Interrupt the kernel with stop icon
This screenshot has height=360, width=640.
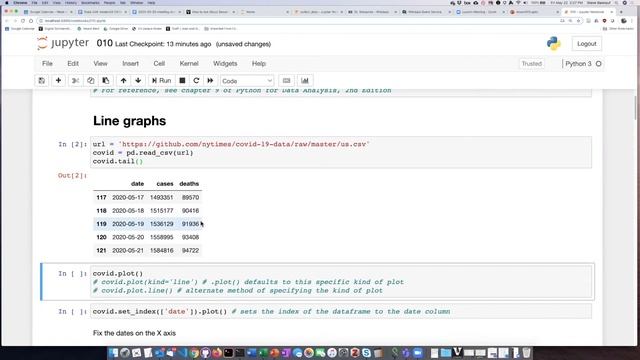[182, 80]
